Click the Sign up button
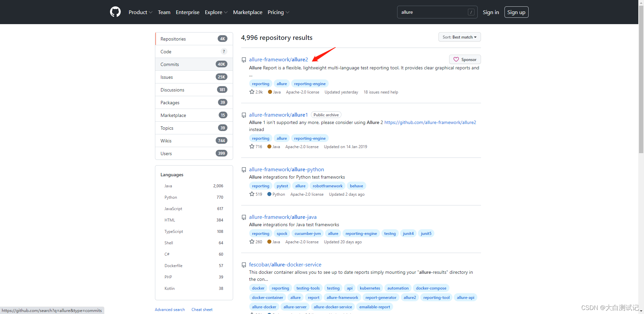This screenshot has width=644, height=314. (x=516, y=12)
